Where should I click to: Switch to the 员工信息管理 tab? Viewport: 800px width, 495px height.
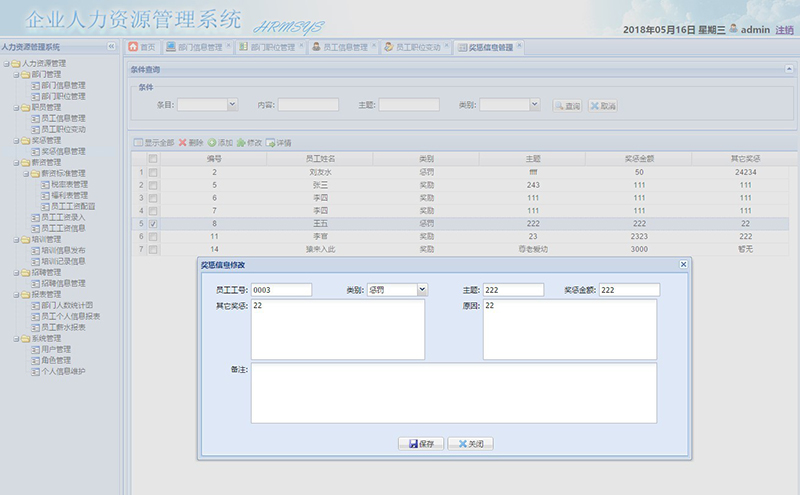(339, 47)
